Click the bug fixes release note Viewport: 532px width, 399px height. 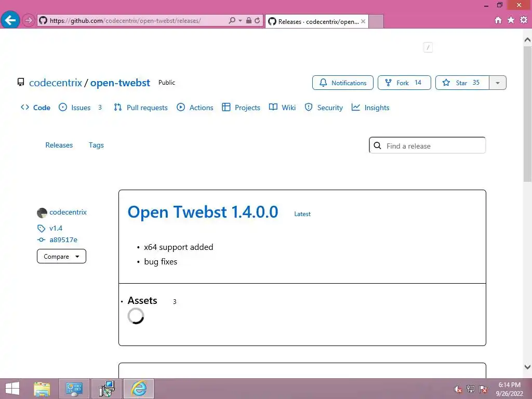point(161,262)
